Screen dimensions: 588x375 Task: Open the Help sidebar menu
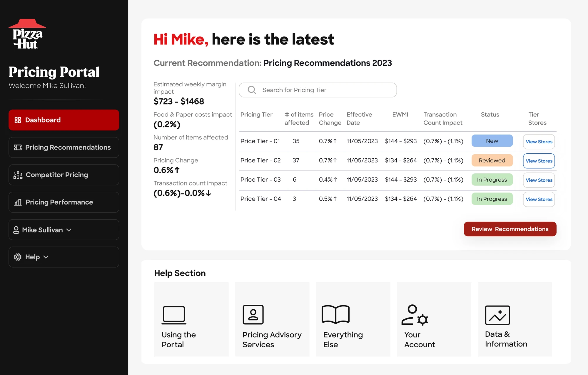[x=64, y=257]
